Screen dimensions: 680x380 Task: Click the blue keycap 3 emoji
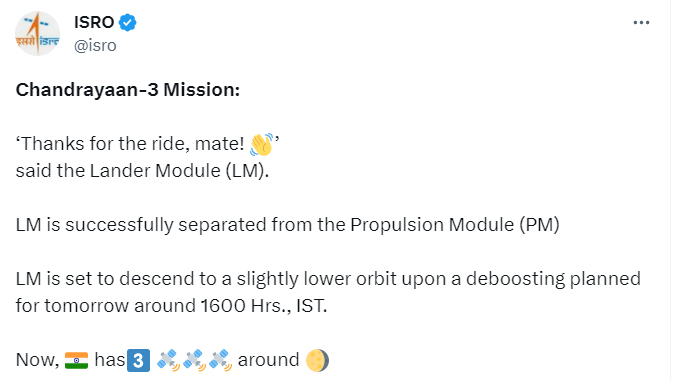pyautogui.click(x=138, y=360)
